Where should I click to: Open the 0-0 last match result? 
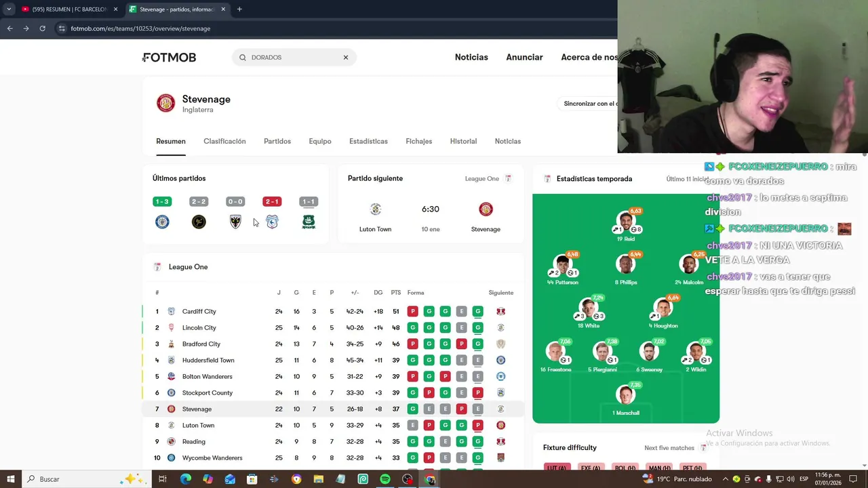pyautogui.click(x=235, y=201)
